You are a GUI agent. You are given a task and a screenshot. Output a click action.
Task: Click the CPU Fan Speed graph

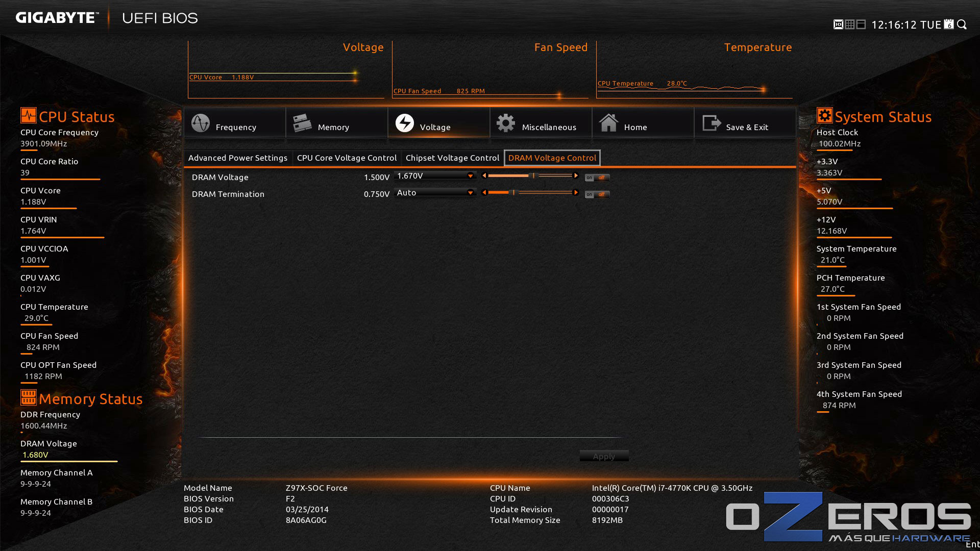coord(490,70)
